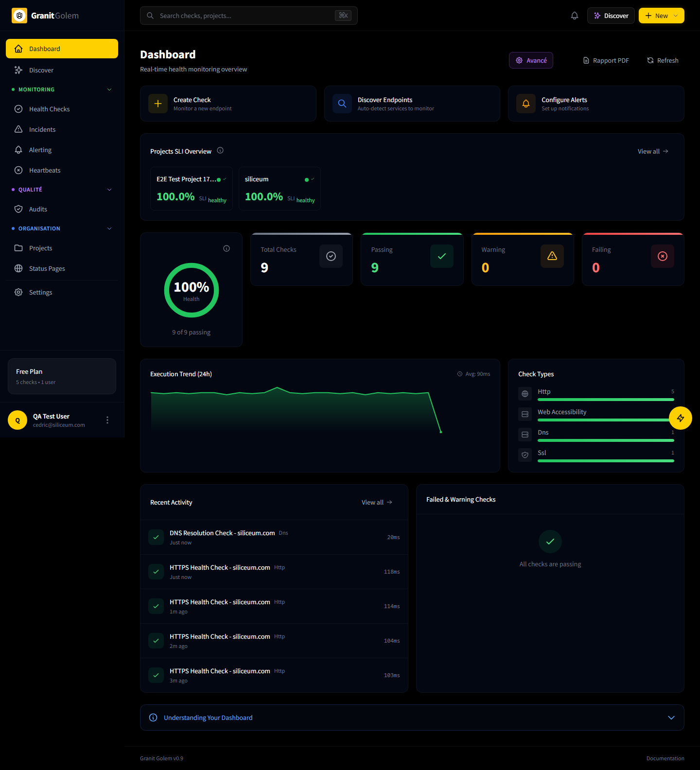
Task: Open Settings in the sidebar
Action: [x=62, y=292]
